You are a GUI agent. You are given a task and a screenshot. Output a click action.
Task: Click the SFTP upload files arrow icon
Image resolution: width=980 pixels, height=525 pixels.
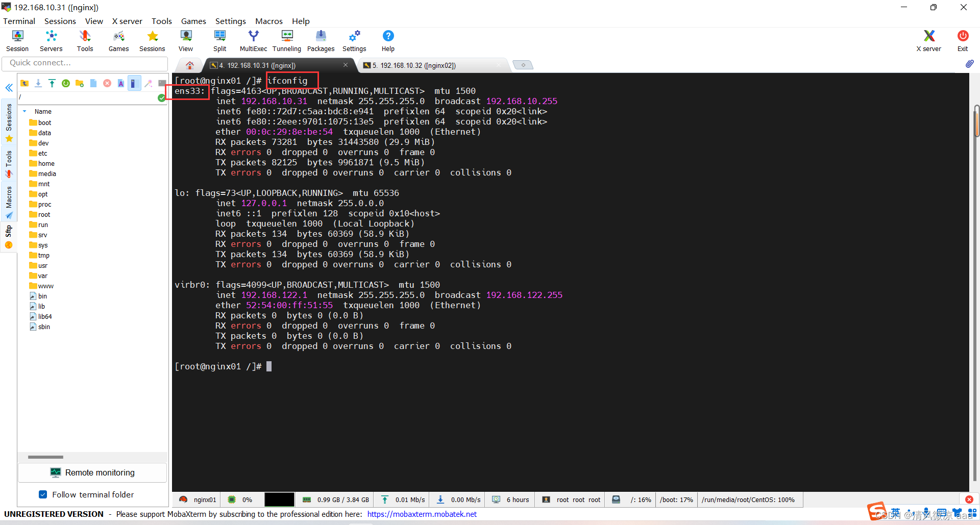click(x=52, y=83)
